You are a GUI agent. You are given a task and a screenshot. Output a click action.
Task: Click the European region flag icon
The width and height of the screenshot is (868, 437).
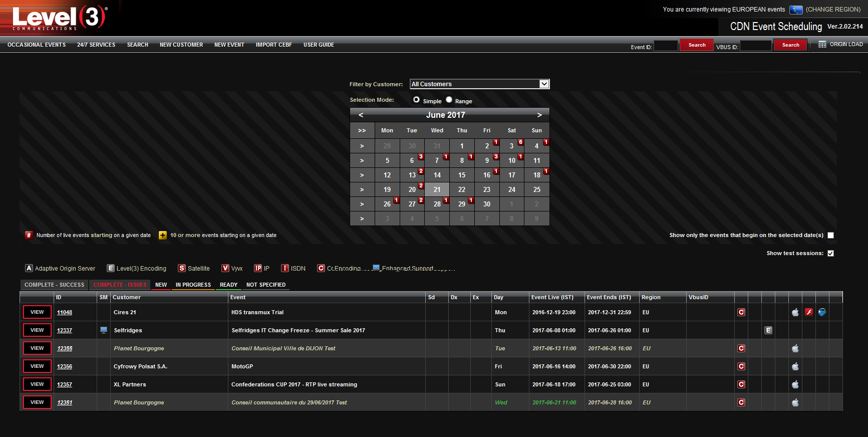796,10
